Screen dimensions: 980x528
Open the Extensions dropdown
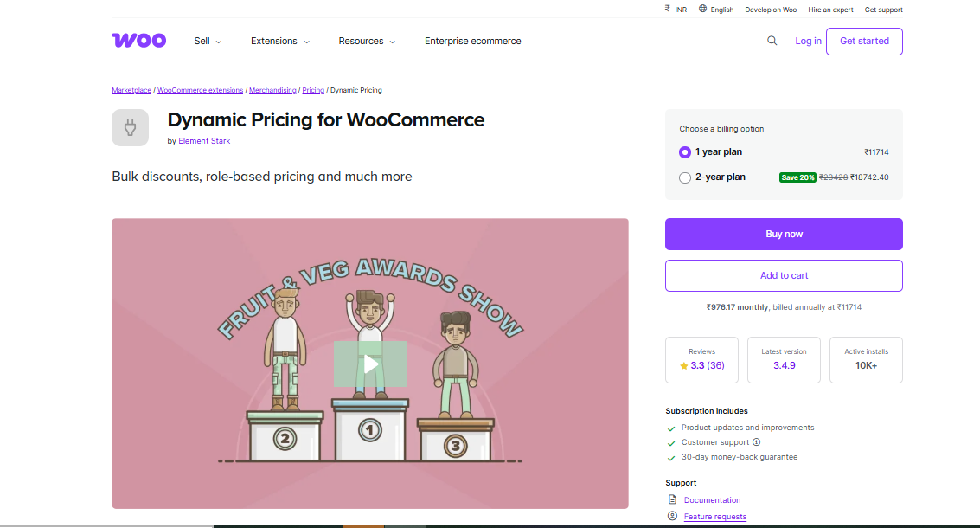[x=275, y=41]
